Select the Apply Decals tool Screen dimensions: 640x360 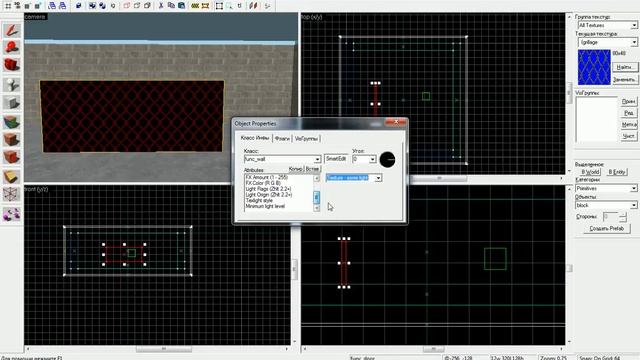(x=11, y=157)
